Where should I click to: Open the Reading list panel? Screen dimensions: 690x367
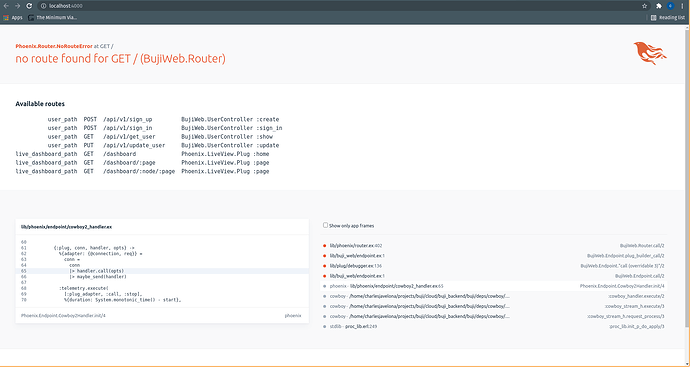tap(668, 18)
